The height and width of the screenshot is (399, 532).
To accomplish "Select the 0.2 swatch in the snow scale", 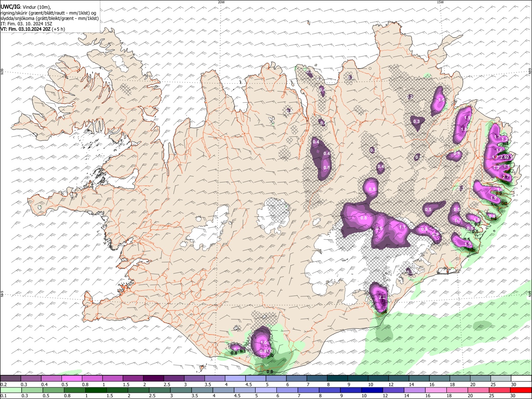I will tap(11, 378).
